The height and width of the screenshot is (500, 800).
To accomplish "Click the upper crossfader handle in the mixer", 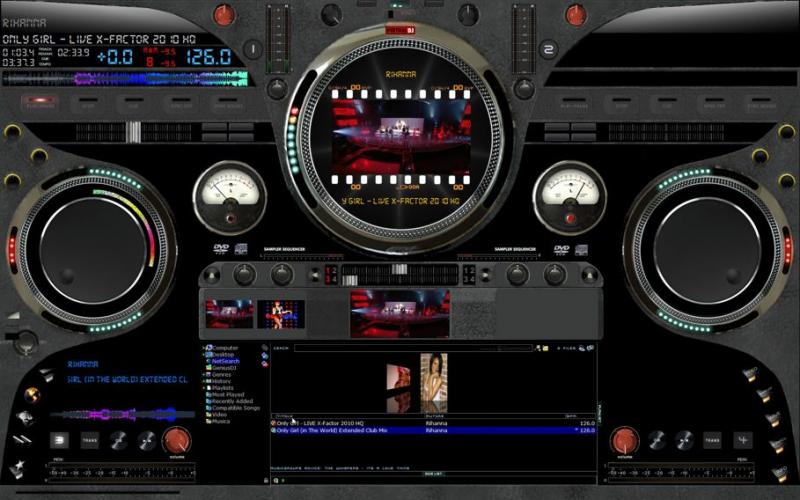I will tap(399, 269).
